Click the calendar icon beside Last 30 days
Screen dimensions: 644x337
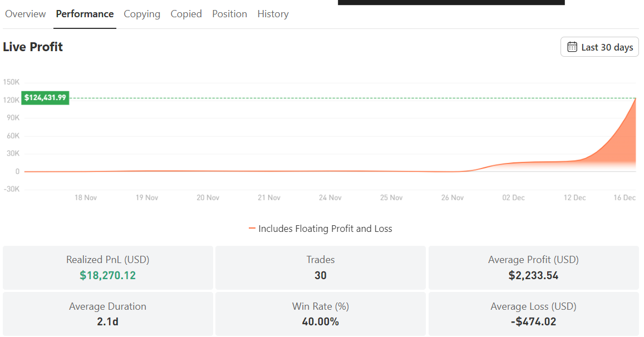[572, 47]
